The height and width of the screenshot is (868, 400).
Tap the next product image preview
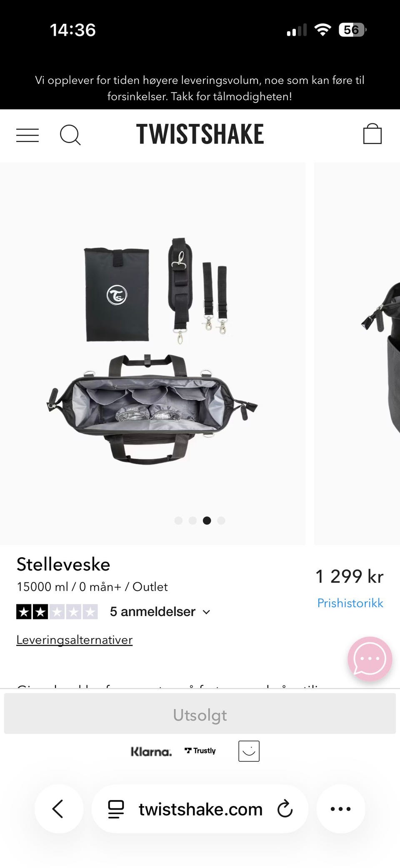tap(357, 354)
